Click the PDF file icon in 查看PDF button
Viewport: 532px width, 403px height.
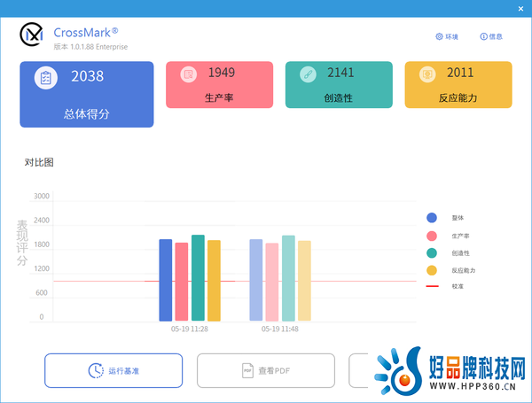click(247, 370)
